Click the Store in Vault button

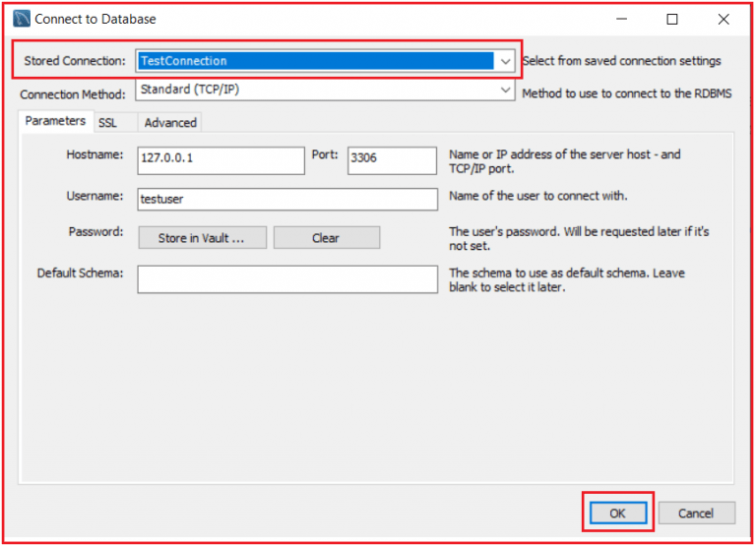202,238
